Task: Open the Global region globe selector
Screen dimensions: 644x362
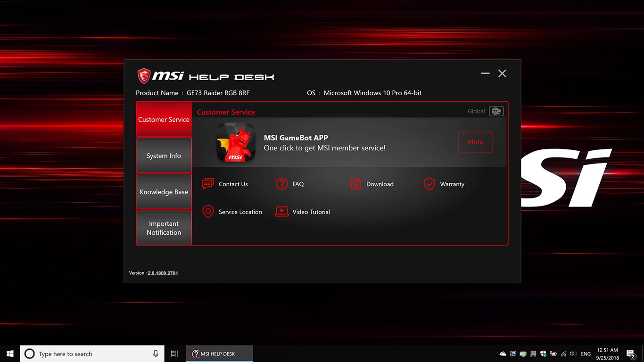Action: (x=495, y=111)
